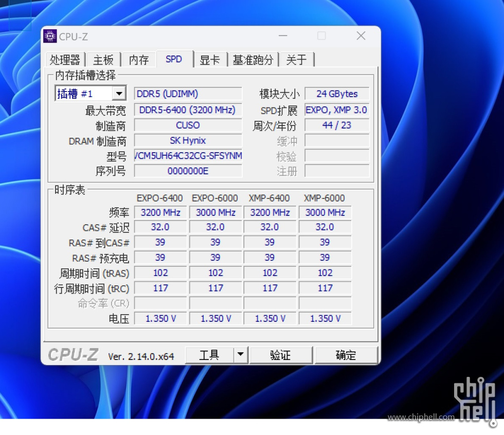Click the 工具 button
Screen dimensions: 504x435
(x=210, y=355)
